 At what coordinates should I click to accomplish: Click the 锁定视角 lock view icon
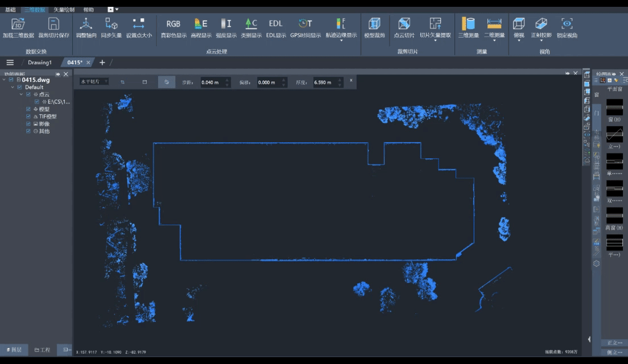pos(567,24)
